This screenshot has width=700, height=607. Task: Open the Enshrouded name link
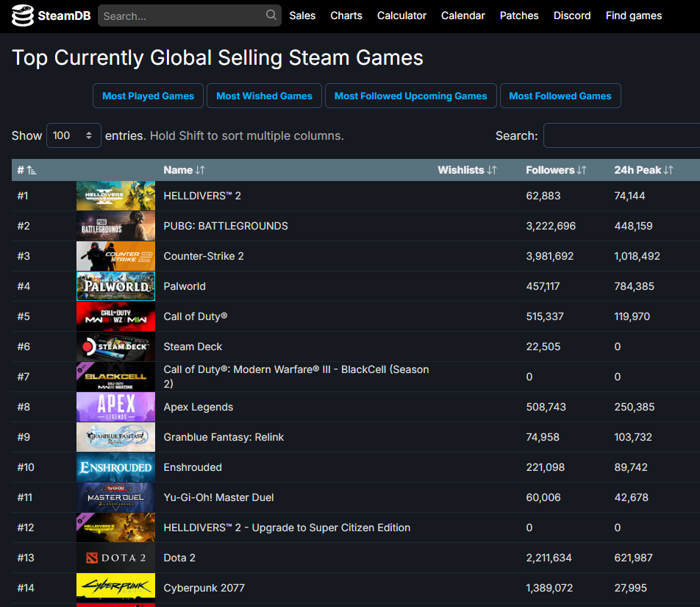[193, 467]
